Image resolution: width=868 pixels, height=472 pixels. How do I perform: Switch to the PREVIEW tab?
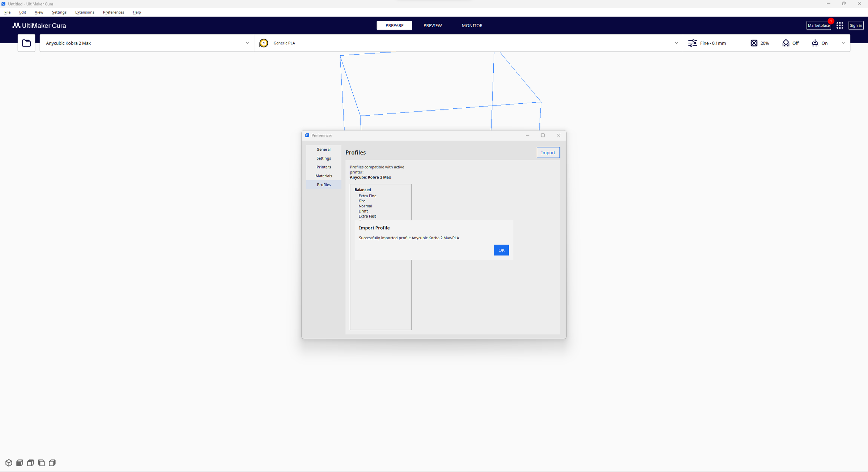[x=433, y=25]
